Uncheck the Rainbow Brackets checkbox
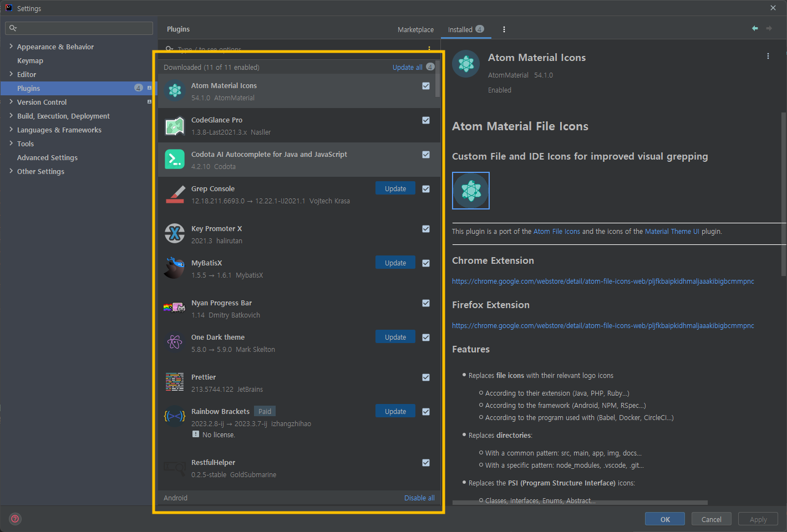 tap(426, 412)
